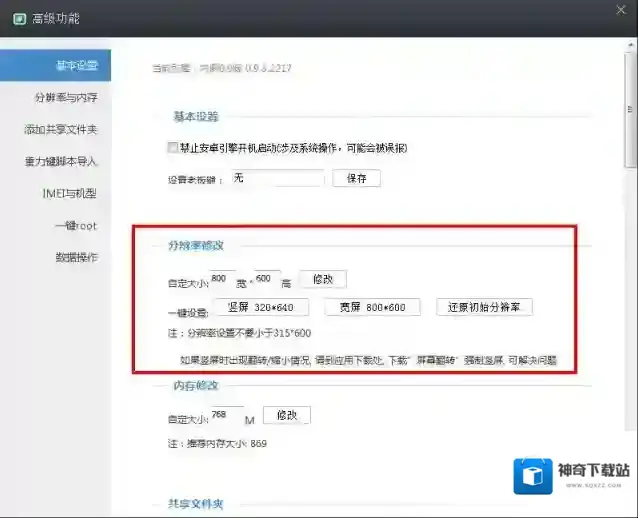This screenshot has height=518, width=638.
Task: Select the 基本设置 sidebar tab
Action: click(76, 66)
